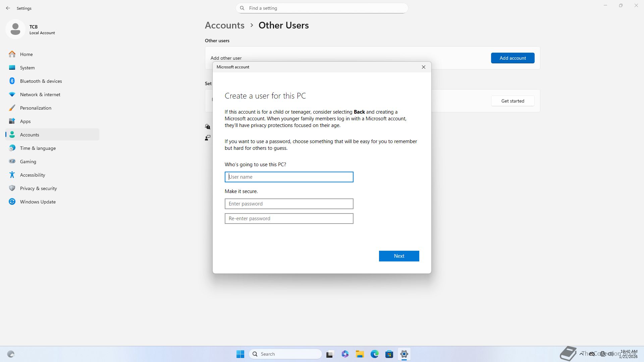This screenshot has width=644, height=362.
Task: Click the Re-enter password field
Action: point(289,219)
